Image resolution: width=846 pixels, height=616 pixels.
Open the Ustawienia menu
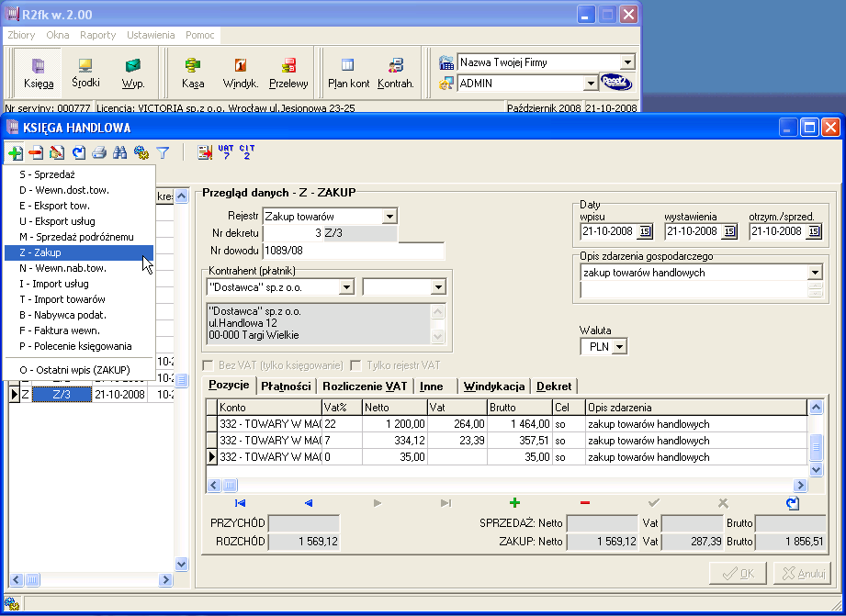click(x=151, y=35)
